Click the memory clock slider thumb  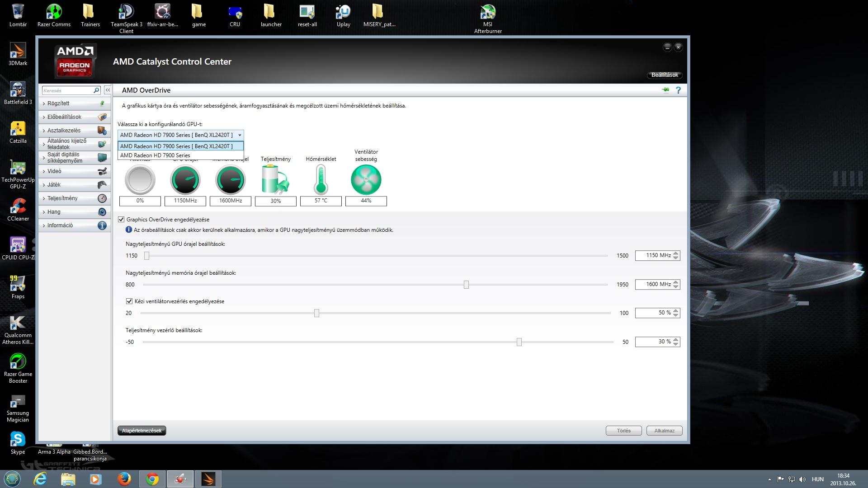click(466, 285)
